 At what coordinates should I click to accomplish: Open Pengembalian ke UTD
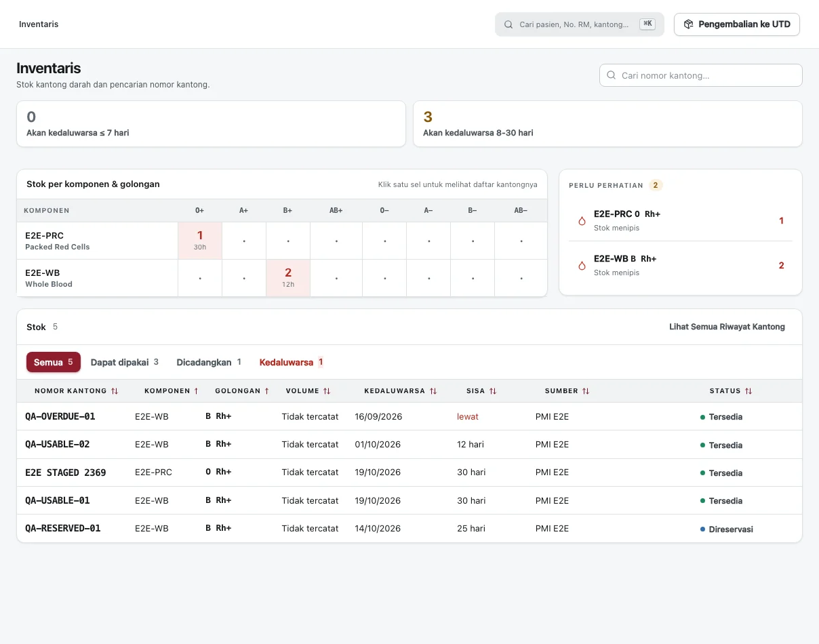click(737, 24)
